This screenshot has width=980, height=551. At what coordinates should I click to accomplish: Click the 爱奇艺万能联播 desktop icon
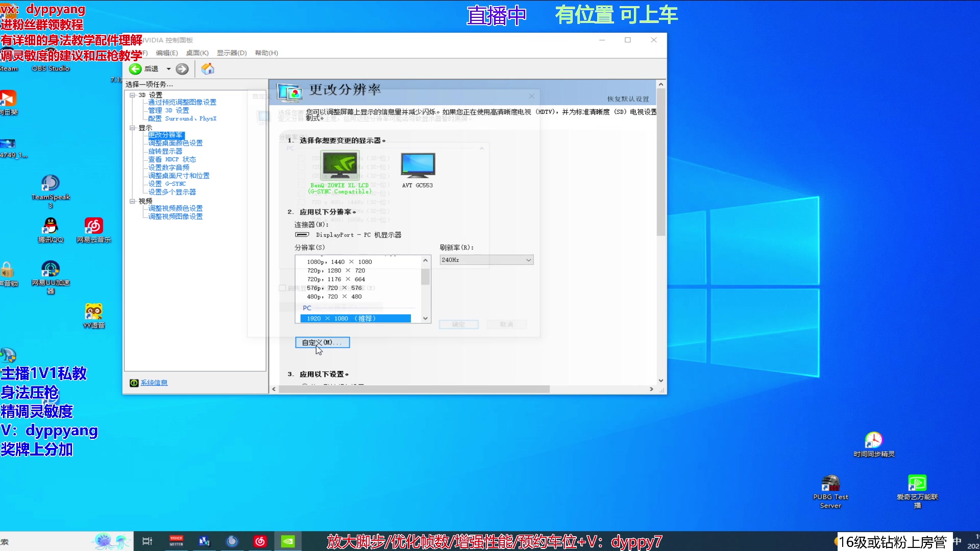point(917,491)
